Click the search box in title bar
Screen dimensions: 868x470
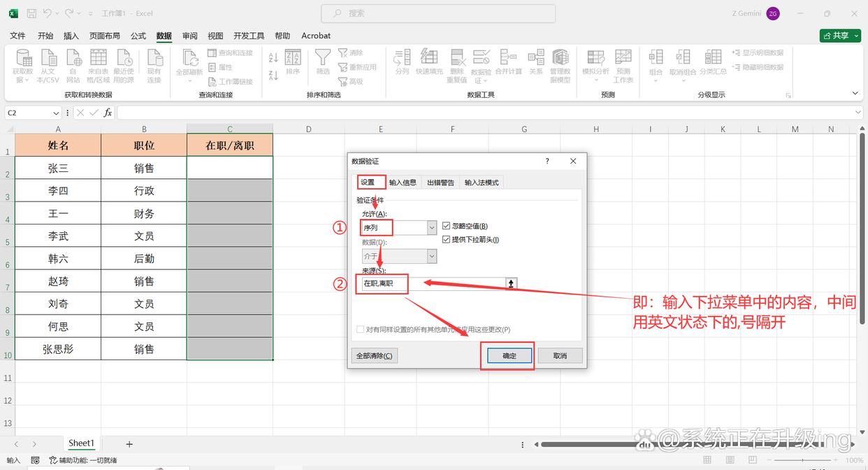[x=438, y=13]
